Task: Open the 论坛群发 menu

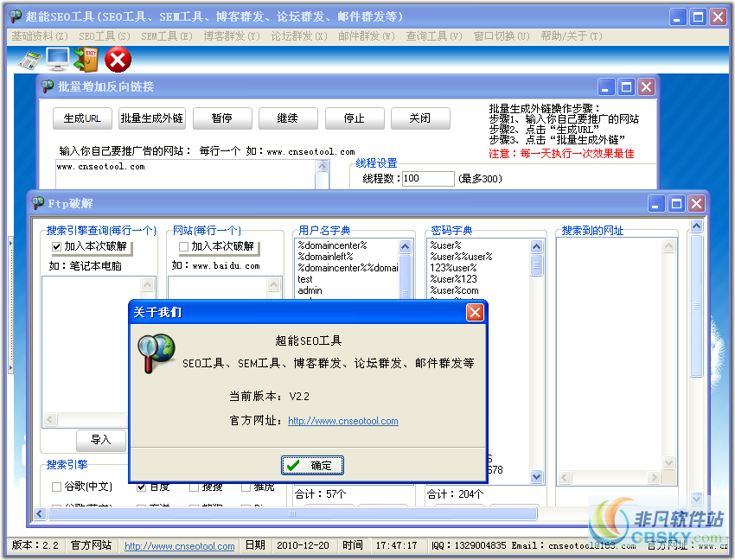Action: (x=299, y=36)
